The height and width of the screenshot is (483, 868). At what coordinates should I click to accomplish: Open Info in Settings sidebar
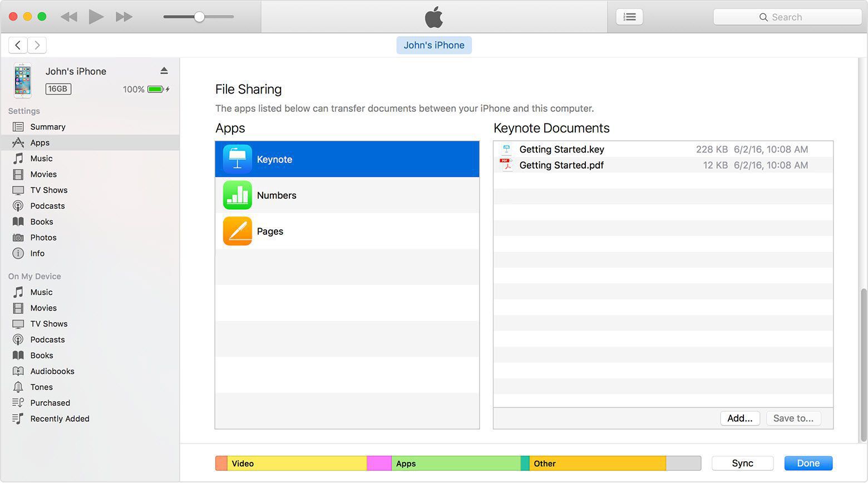(90, 253)
